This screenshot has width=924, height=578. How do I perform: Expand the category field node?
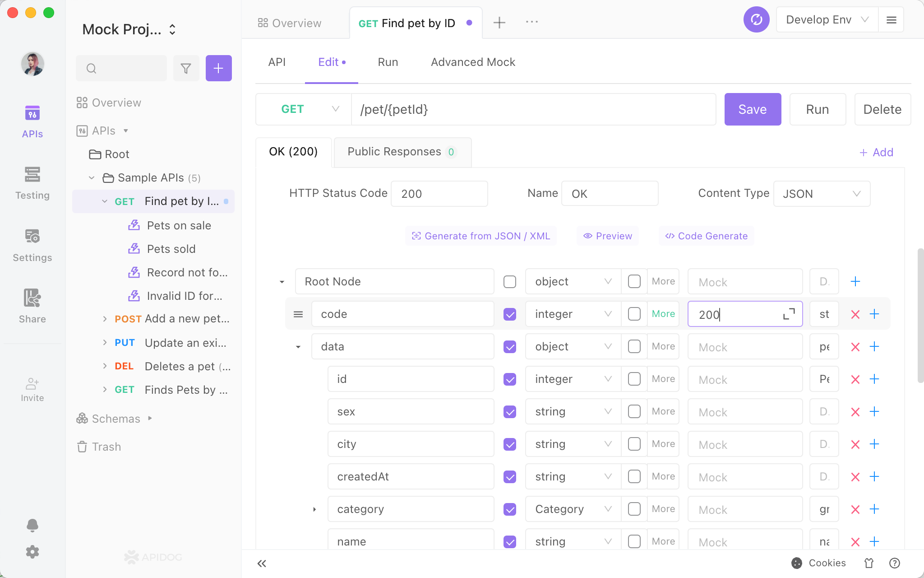point(314,509)
